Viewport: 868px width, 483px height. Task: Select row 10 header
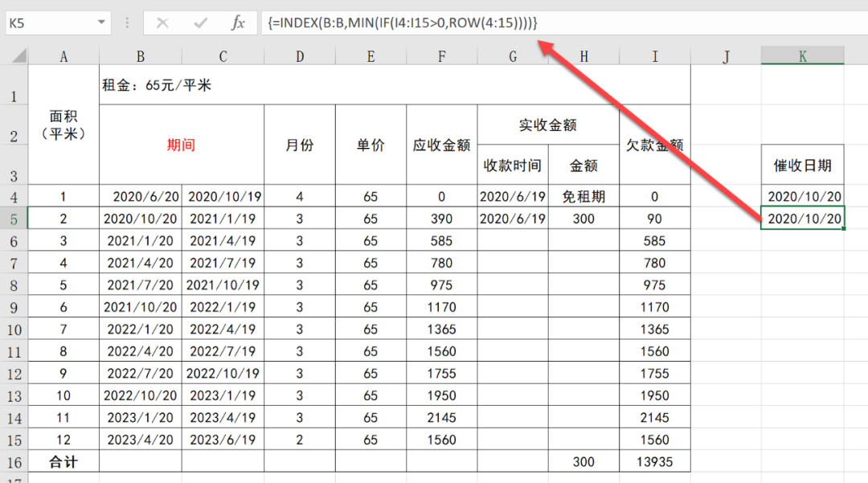point(14,330)
